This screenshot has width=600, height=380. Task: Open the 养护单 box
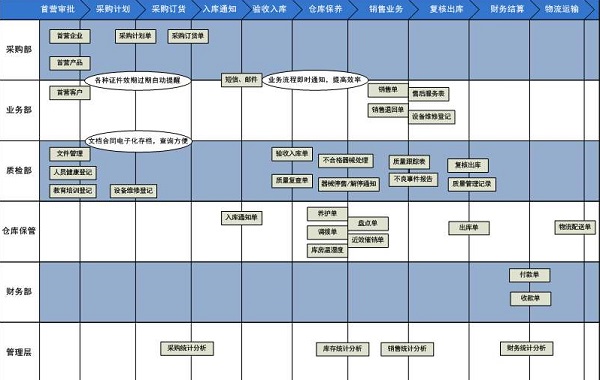click(327, 214)
